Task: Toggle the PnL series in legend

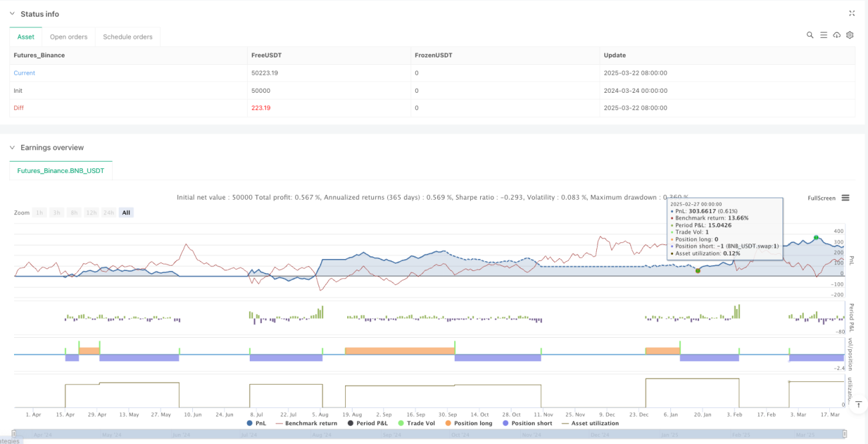Action: (258, 423)
